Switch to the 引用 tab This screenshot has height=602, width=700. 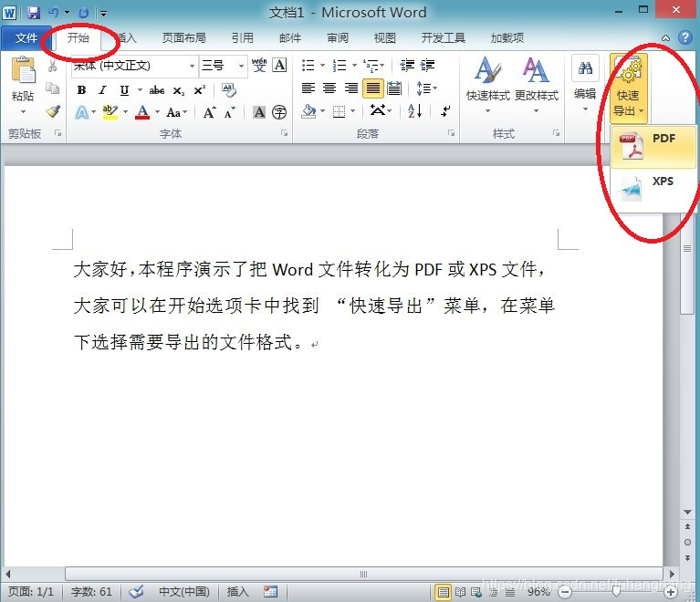(x=243, y=38)
